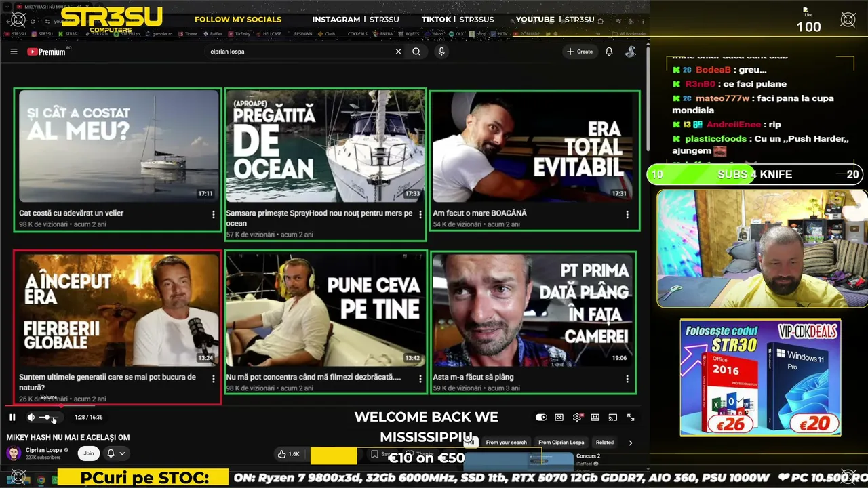
Task: Click username AndreiiEnee in chat
Action: coord(734,125)
